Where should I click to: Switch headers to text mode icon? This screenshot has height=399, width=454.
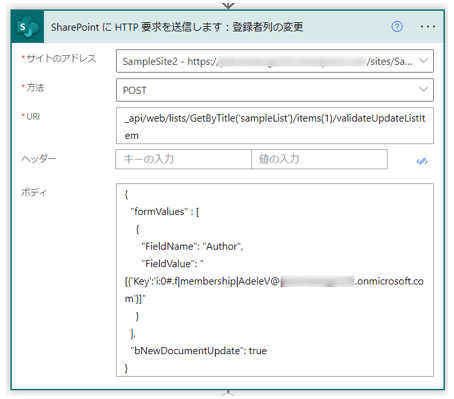pyautogui.click(x=422, y=161)
